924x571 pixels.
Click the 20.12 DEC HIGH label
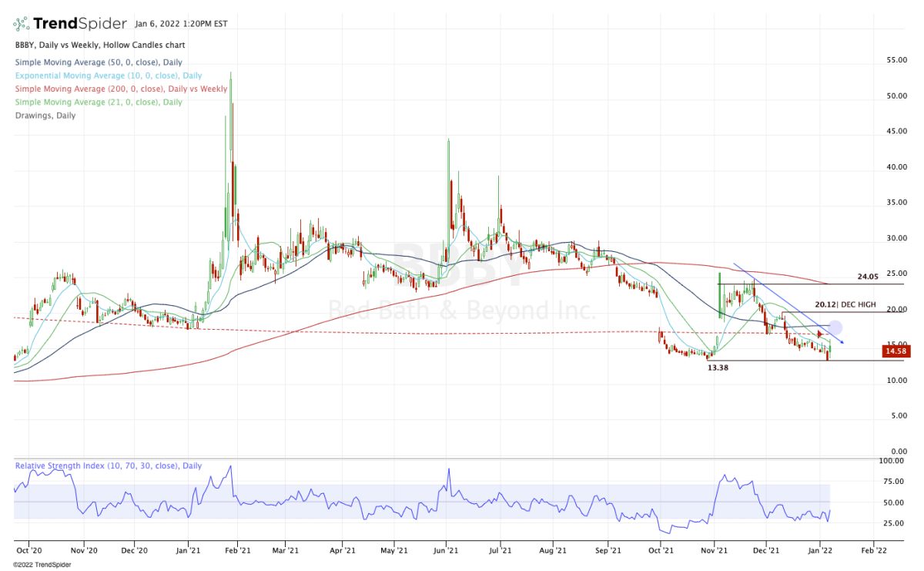[845, 304]
